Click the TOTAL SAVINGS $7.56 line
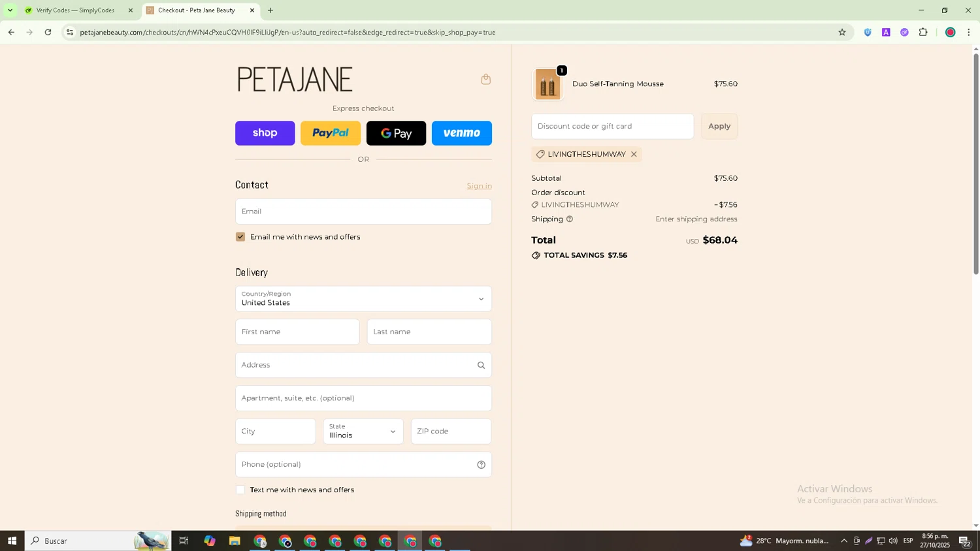The width and height of the screenshot is (980, 551). (580, 255)
